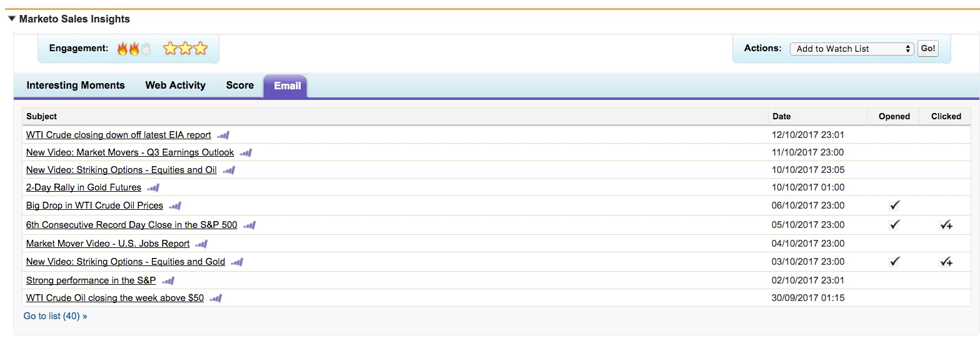Click the engagement star rating icons
The image size is (980, 351).
185,49
